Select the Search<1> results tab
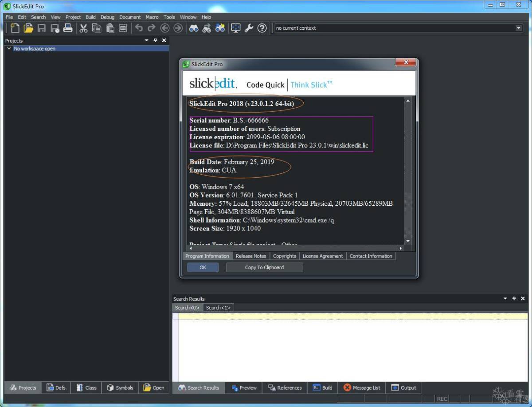Screen dimensions: 532x407 (218, 307)
